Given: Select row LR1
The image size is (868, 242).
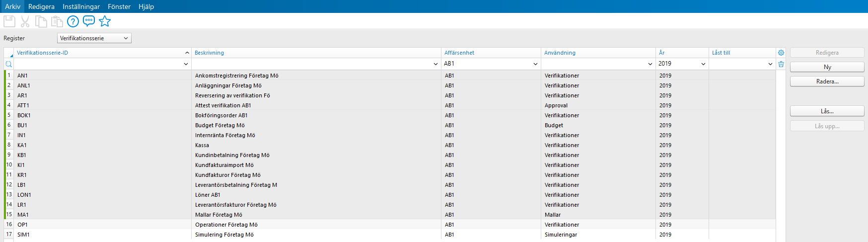Looking at the screenshot, I should coord(390,205).
